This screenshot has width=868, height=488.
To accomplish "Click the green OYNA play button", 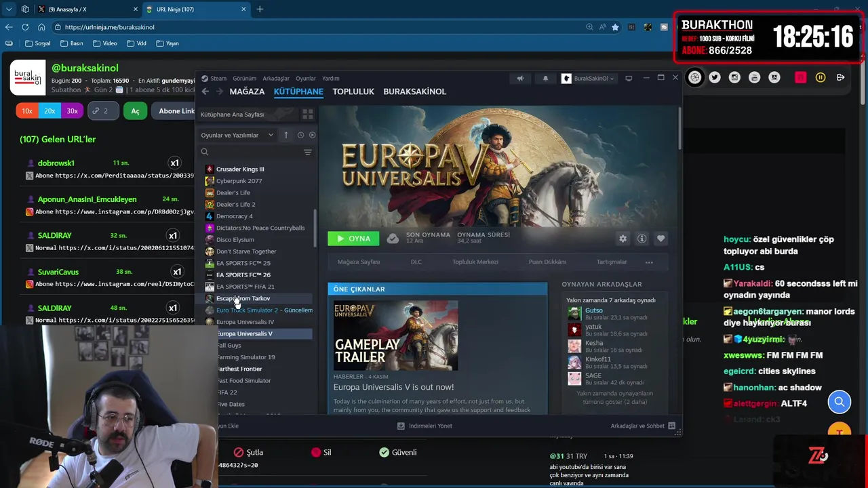I will [x=353, y=239].
